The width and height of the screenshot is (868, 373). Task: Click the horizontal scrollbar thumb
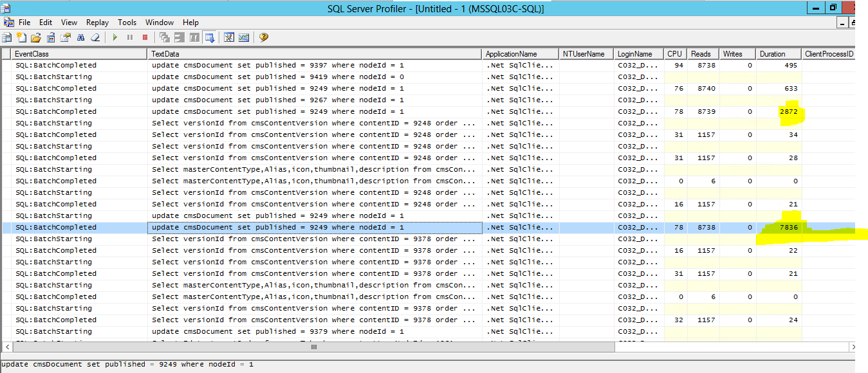tap(314, 347)
